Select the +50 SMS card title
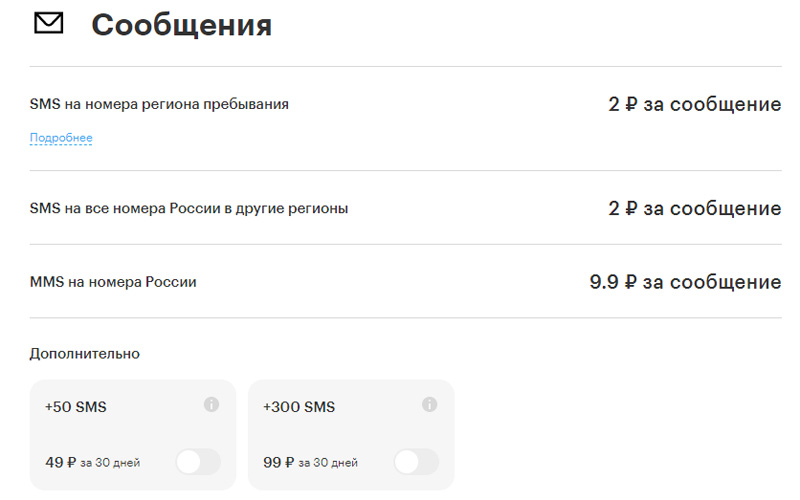The width and height of the screenshot is (800, 500). (76, 407)
